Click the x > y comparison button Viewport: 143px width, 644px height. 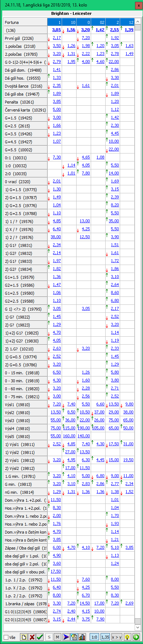pyautogui.click(x=117, y=637)
